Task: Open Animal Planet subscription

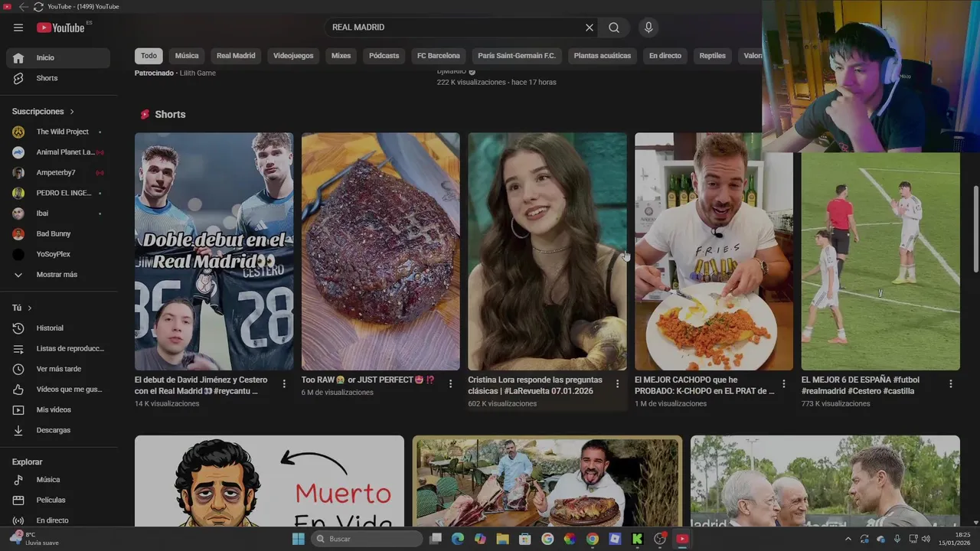Action: (x=58, y=152)
